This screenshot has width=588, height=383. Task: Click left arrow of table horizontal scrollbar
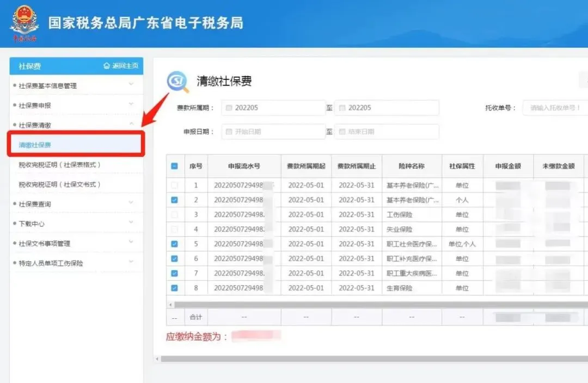[170, 305]
